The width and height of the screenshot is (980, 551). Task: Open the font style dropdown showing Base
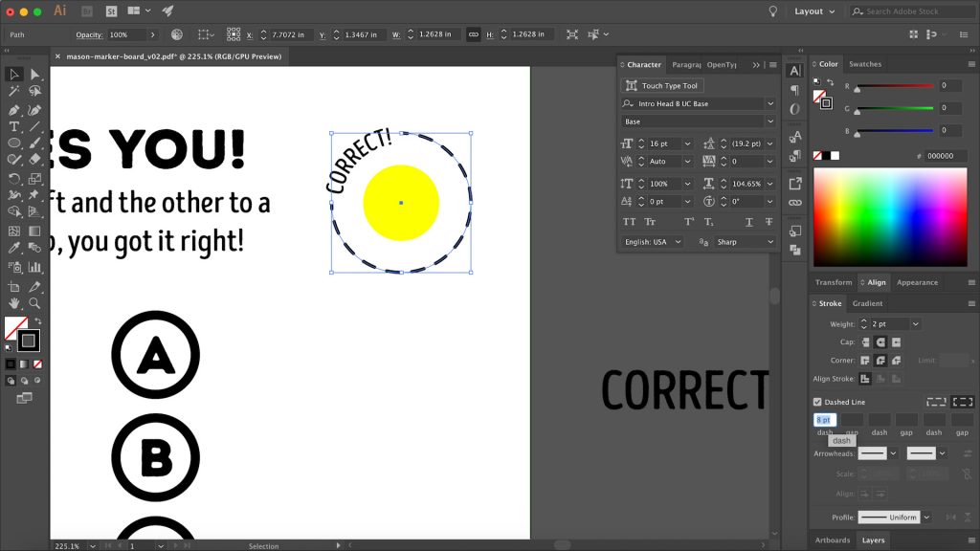pos(770,121)
